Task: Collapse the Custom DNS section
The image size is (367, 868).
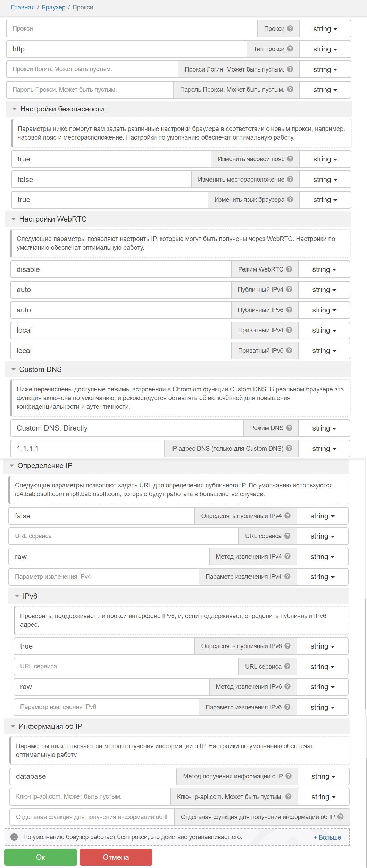Action: click(x=14, y=369)
